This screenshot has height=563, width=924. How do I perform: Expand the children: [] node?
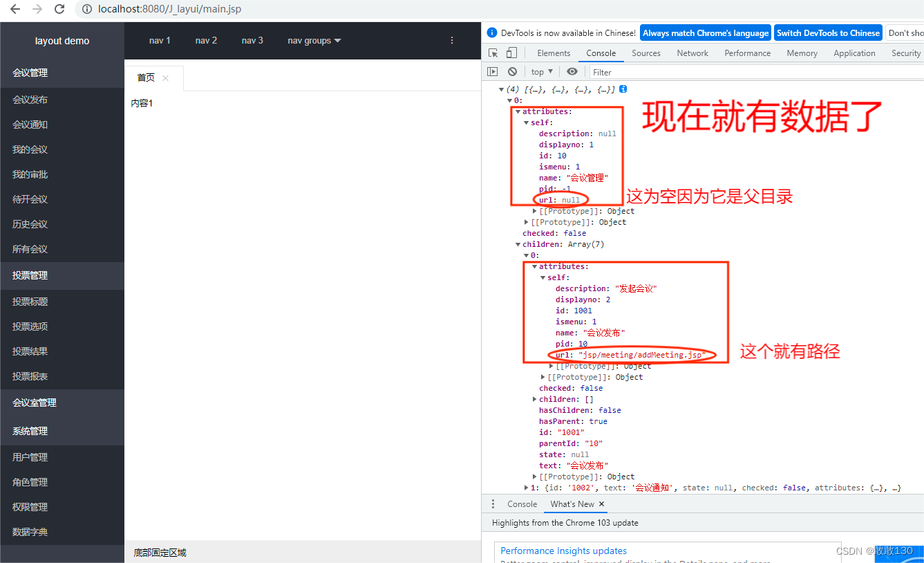[535, 399]
